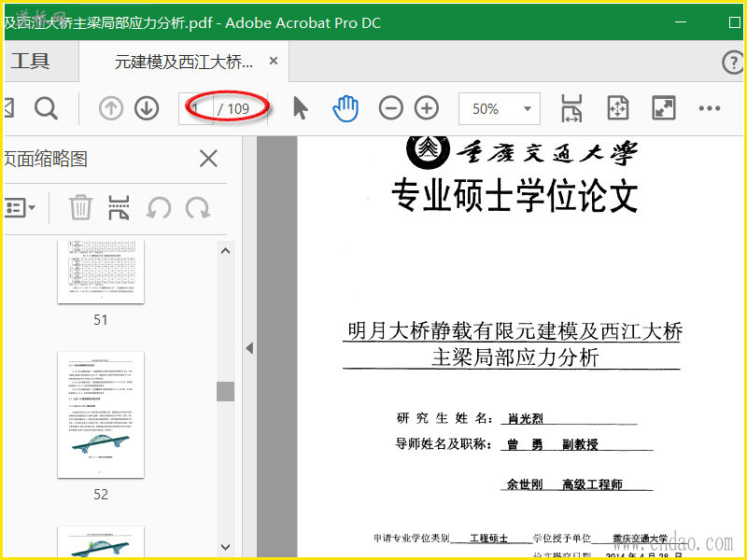The width and height of the screenshot is (747, 560).
Task: Click the advisor text 曾勇 副教授
Action: click(553, 444)
